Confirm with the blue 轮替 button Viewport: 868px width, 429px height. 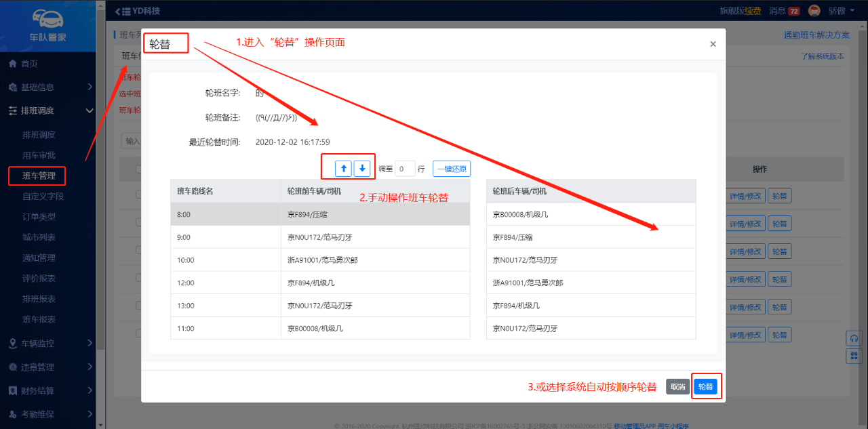pyautogui.click(x=705, y=386)
